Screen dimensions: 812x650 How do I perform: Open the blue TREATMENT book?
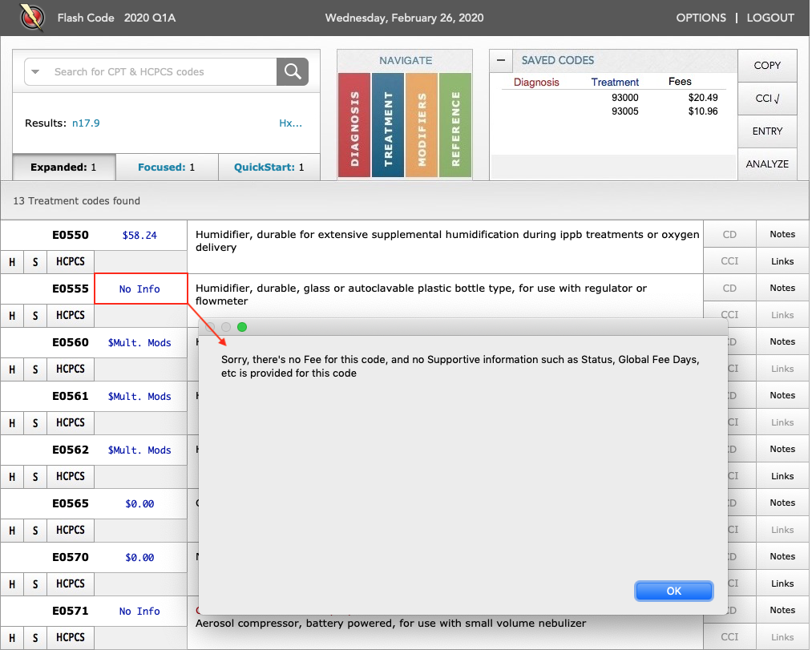tap(388, 125)
